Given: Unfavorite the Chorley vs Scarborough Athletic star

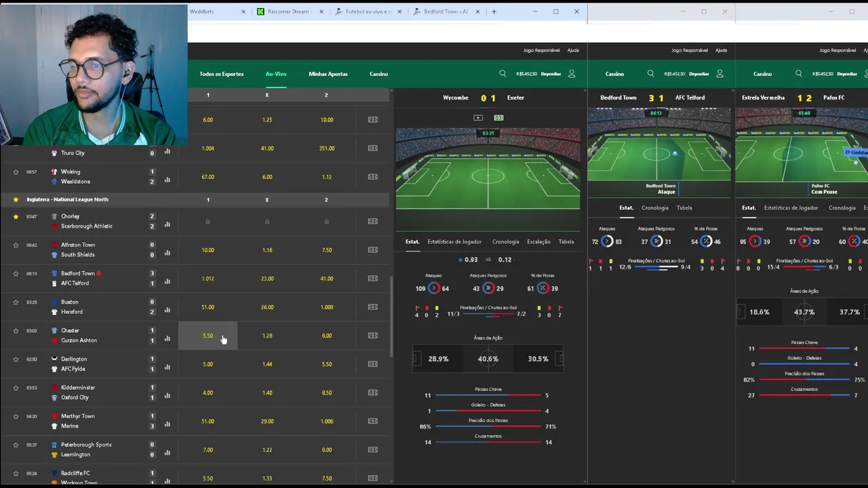Looking at the screenshot, I should (x=16, y=217).
